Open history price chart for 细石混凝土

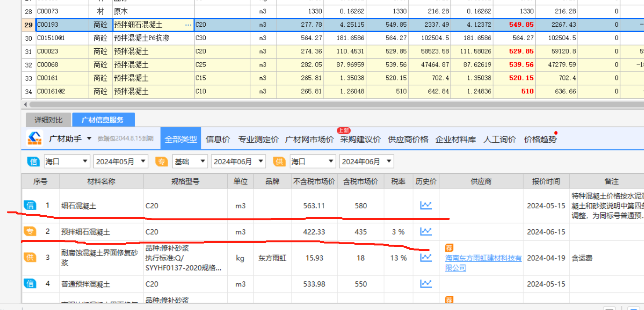click(x=426, y=205)
